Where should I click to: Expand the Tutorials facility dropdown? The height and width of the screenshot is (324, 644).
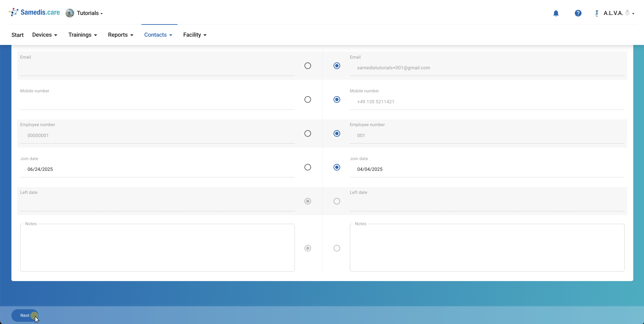pyautogui.click(x=90, y=13)
